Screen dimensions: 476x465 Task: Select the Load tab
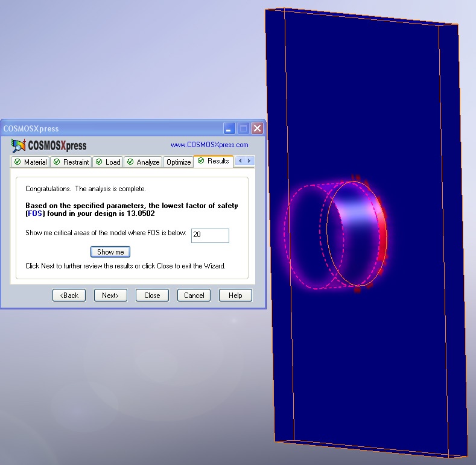click(x=108, y=162)
